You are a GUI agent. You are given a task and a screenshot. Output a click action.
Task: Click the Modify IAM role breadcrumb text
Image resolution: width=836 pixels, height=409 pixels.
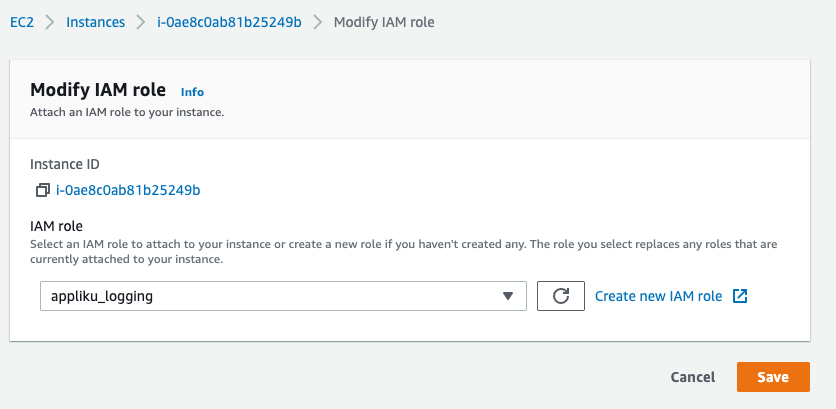(384, 22)
